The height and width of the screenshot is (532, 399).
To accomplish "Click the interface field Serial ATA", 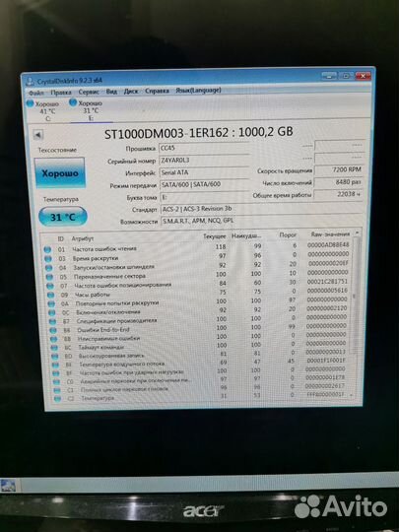I will (x=204, y=172).
